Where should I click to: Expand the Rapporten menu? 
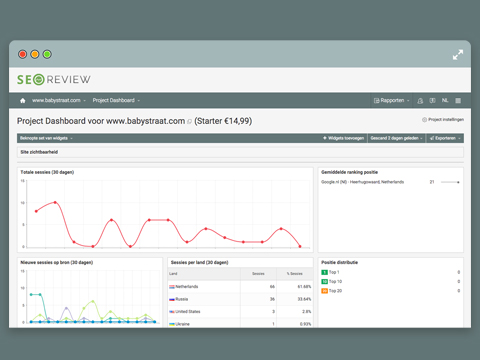point(391,100)
